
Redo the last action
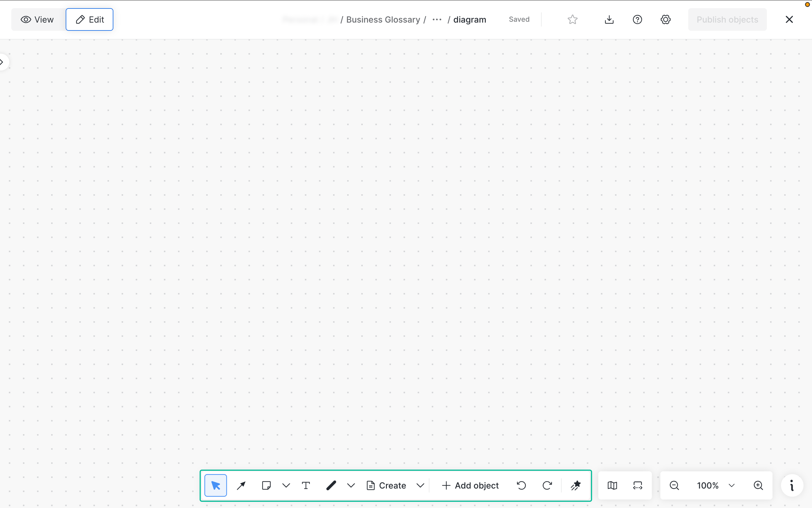(x=547, y=485)
